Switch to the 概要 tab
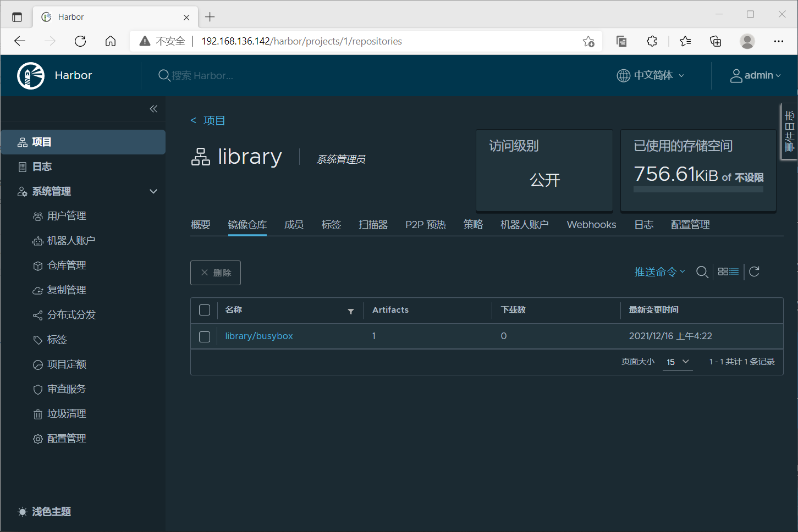 click(201, 225)
